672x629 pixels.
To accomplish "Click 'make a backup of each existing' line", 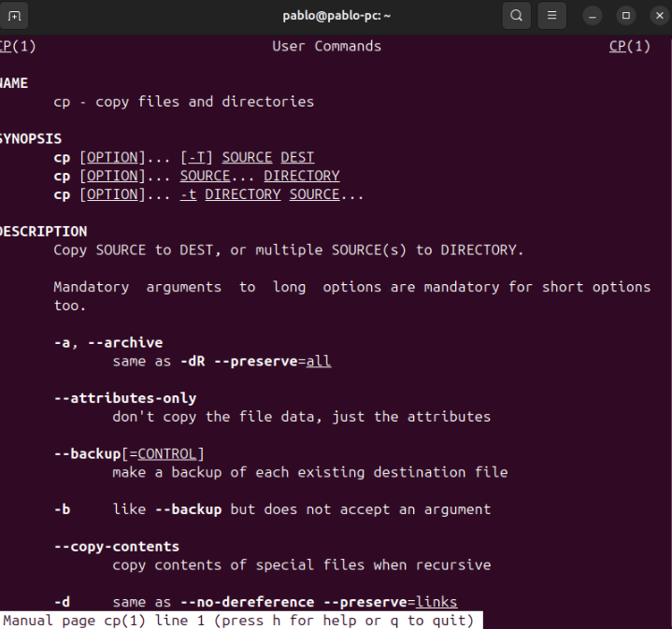I will (310, 472).
